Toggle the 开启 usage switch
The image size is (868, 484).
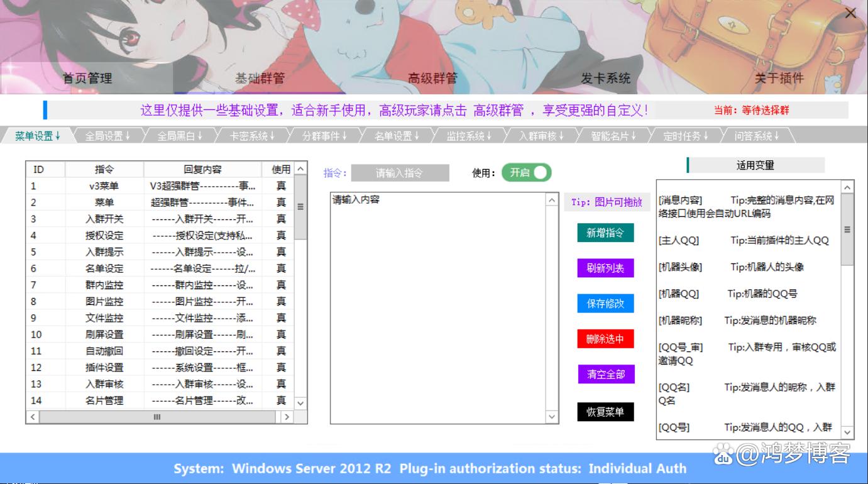click(527, 173)
